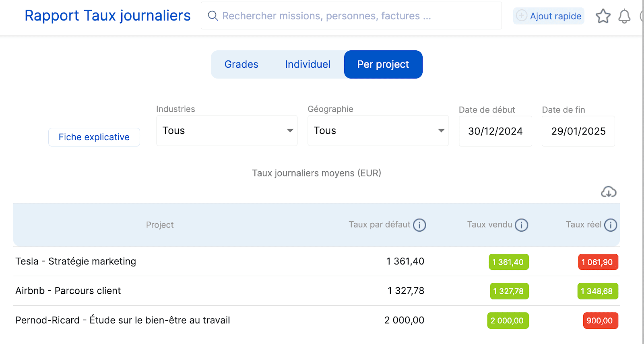Select Airbnb - Parcours client row
Viewport: 644px width, 344px height.
[316, 291]
